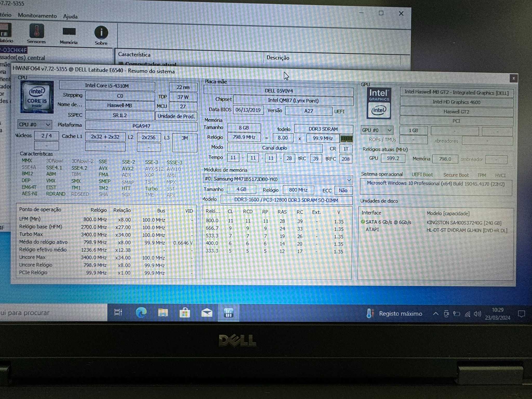This screenshot has height=399, width=532.
Task: Open the notification center icon
Action: click(x=521, y=314)
